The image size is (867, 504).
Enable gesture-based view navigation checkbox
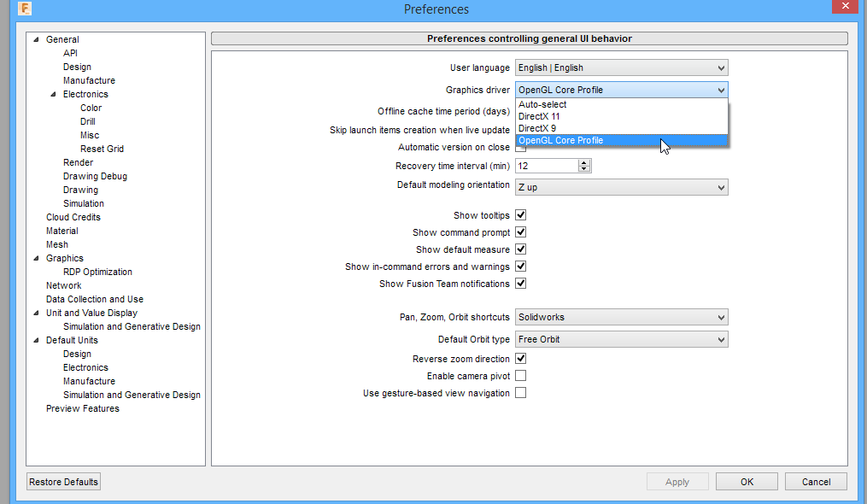point(520,393)
